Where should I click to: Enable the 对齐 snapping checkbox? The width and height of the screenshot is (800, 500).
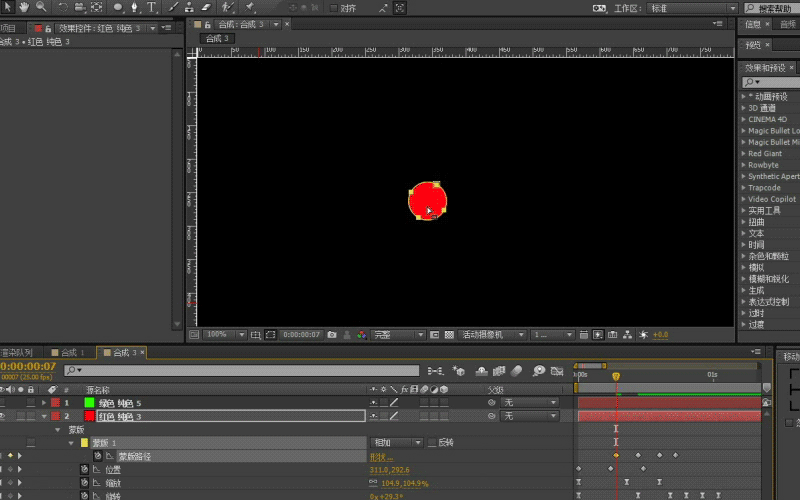(333, 8)
